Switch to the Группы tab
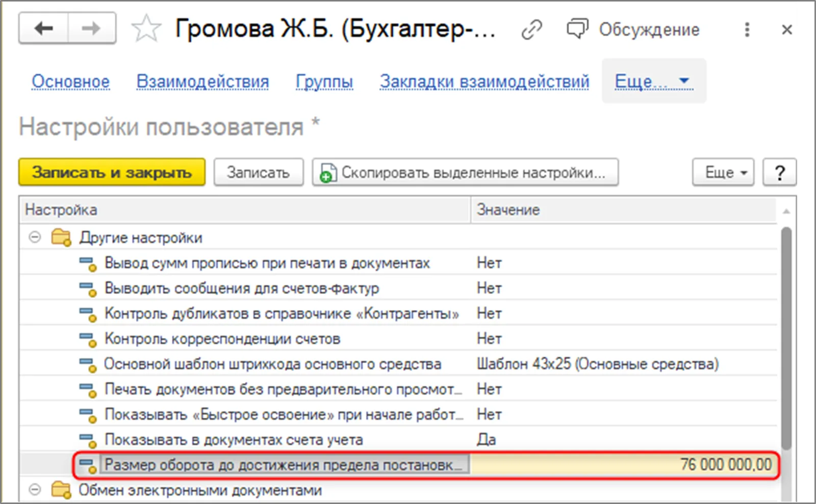 [x=324, y=81]
